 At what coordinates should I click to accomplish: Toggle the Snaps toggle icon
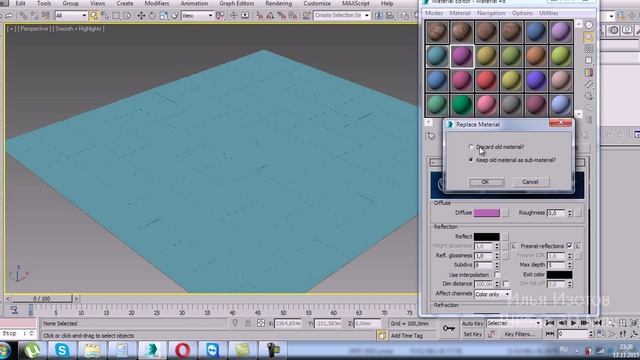(x=260, y=16)
